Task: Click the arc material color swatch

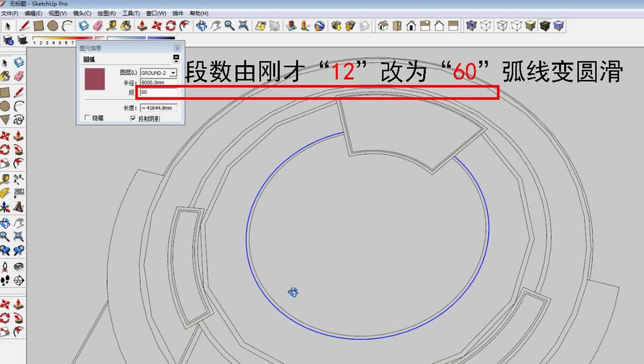Action: (95, 79)
